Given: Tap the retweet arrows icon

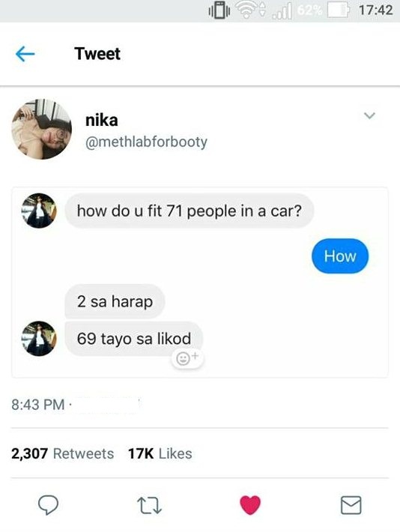Looking at the screenshot, I should point(149,506).
